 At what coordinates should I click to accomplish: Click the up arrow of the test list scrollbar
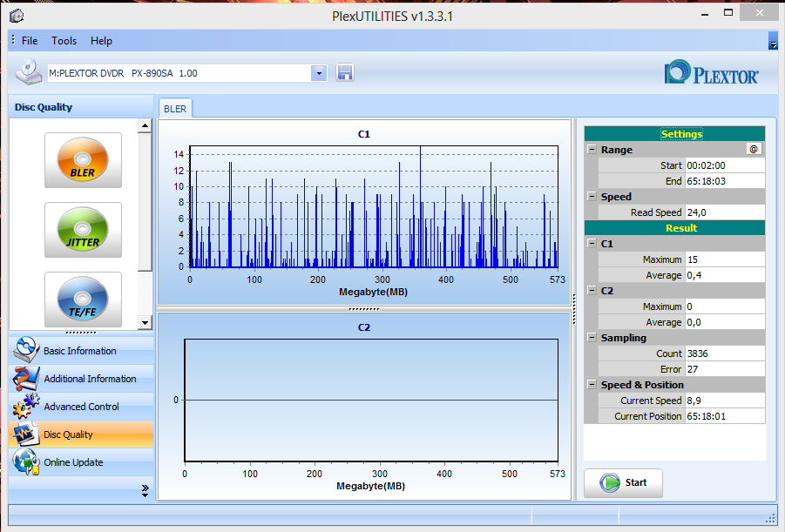click(x=145, y=125)
